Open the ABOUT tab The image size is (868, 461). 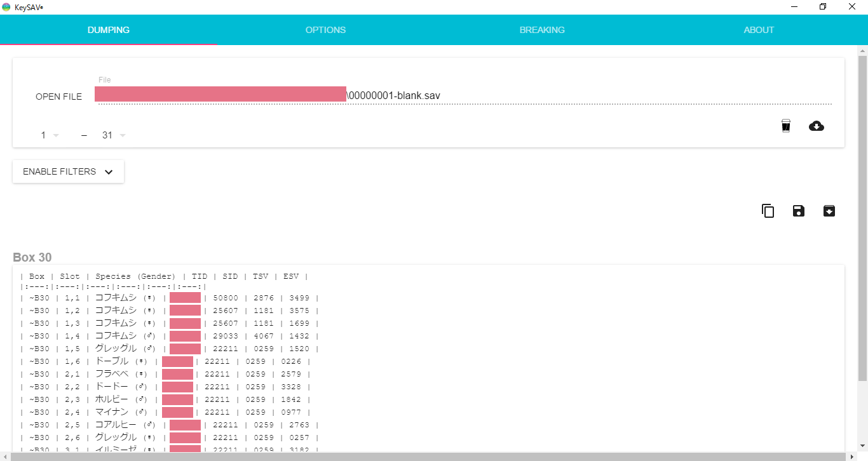[759, 30]
